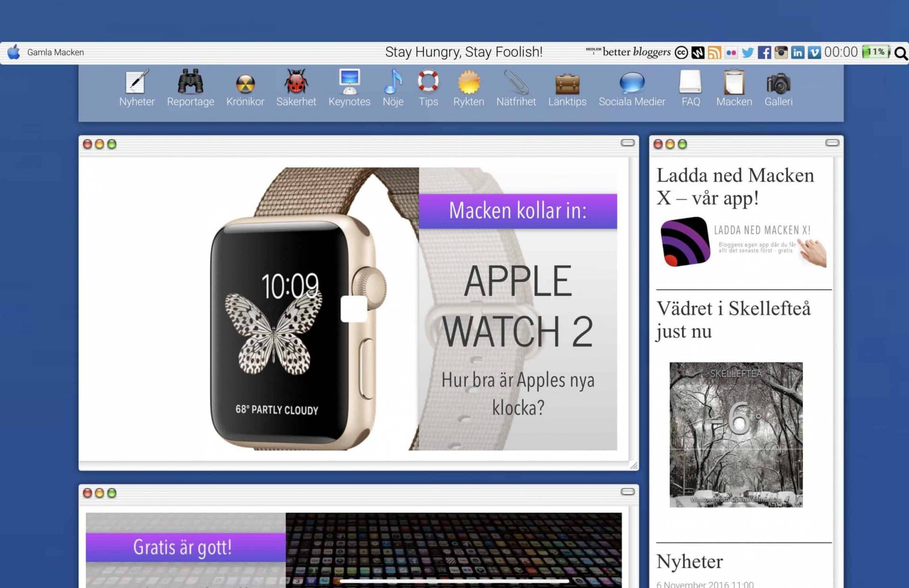Collapse the sidebar window with pill button

click(832, 143)
